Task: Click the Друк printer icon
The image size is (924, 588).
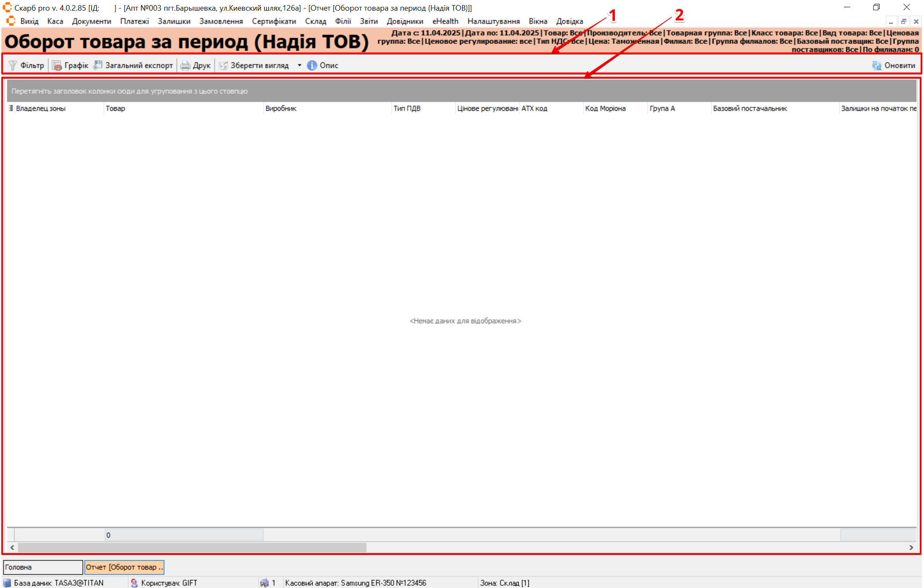Action: (185, 65)
